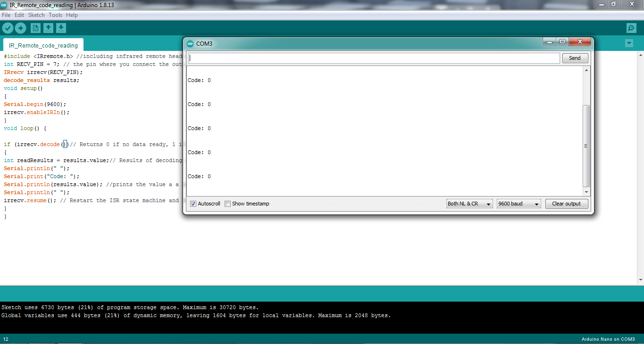Maximize the COM3 serial monitor window
Screen dimensions: 644x344
(x=562, y=42)
